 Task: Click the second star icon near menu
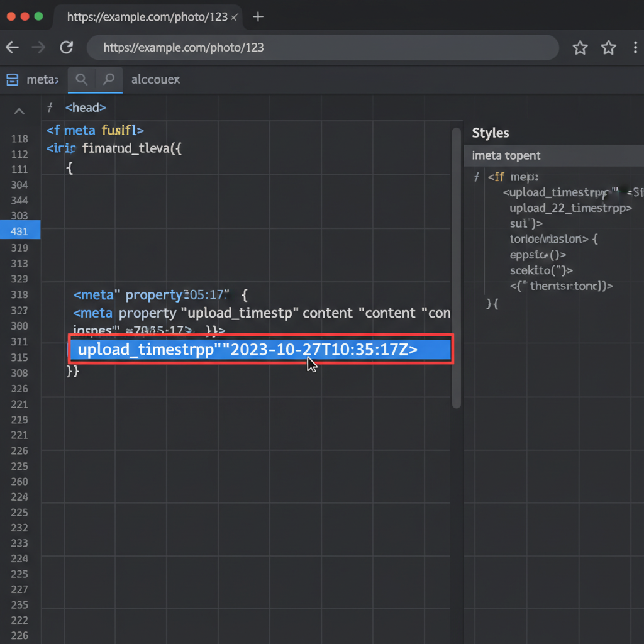coord(608,48)
